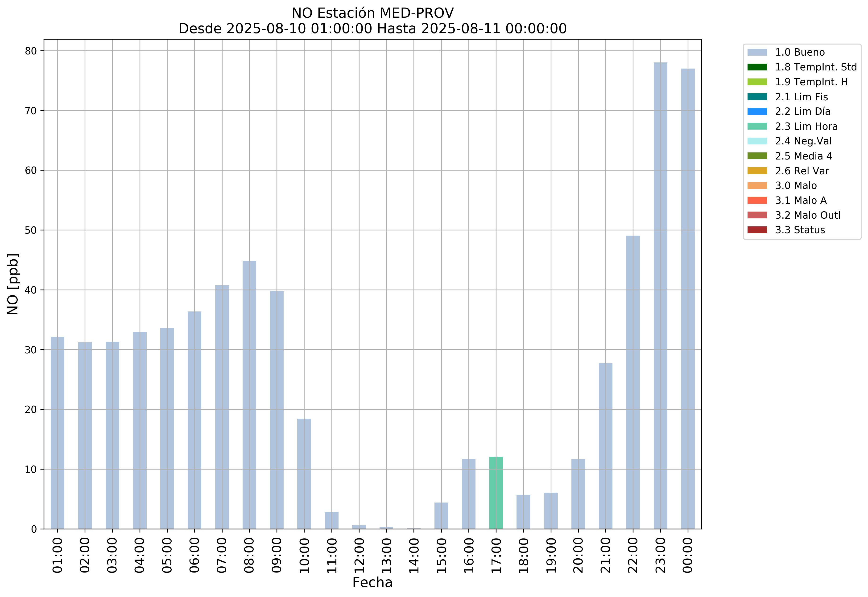Image resolution: width=868 pixels, height=597 pixels.
Task: Click the NO [ppb] y-axis label
Action: [13, 284]
